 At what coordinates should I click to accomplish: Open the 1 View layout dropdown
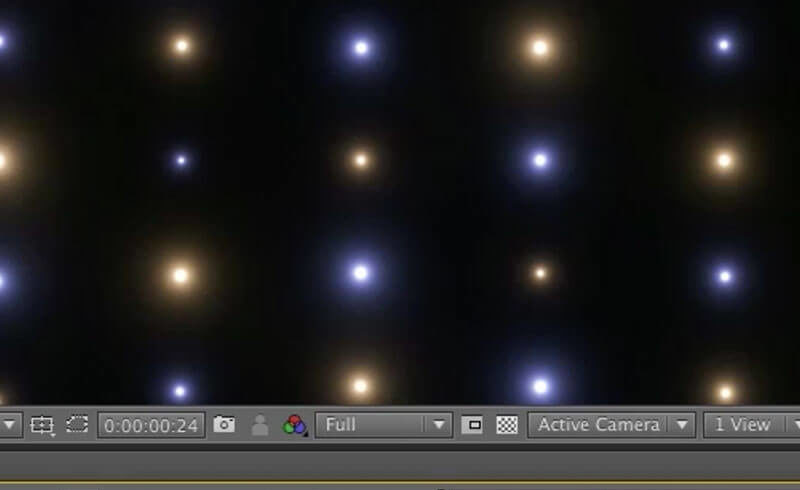tap(752, 425)
